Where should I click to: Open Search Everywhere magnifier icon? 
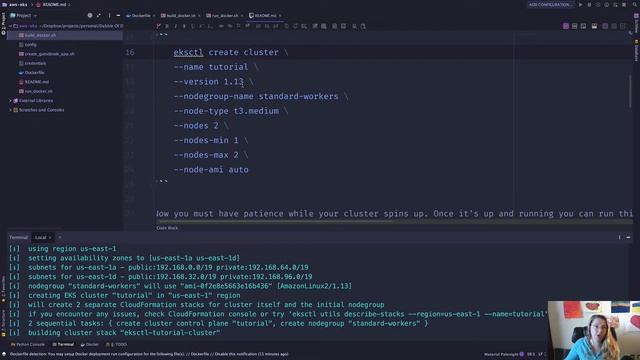636,4
